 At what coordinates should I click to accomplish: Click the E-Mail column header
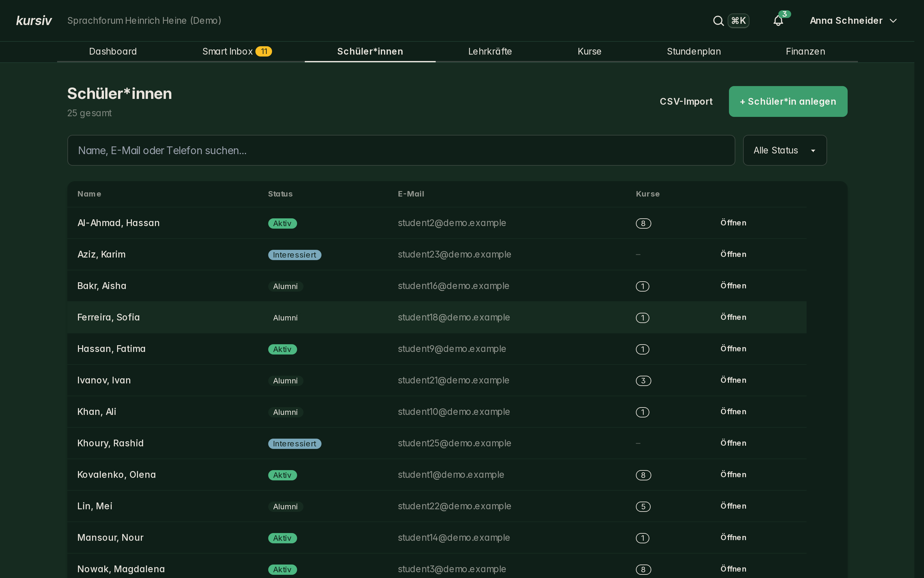pos(411,194)
